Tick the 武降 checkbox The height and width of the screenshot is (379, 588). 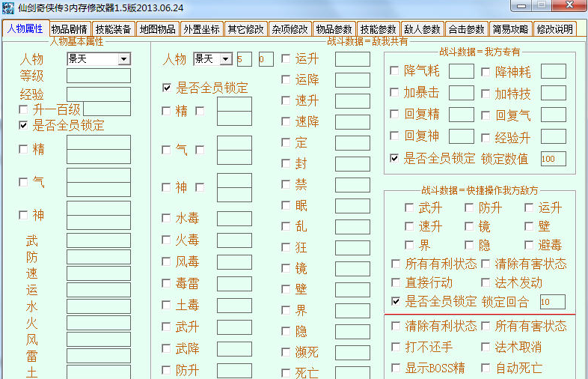pos(166,348)
